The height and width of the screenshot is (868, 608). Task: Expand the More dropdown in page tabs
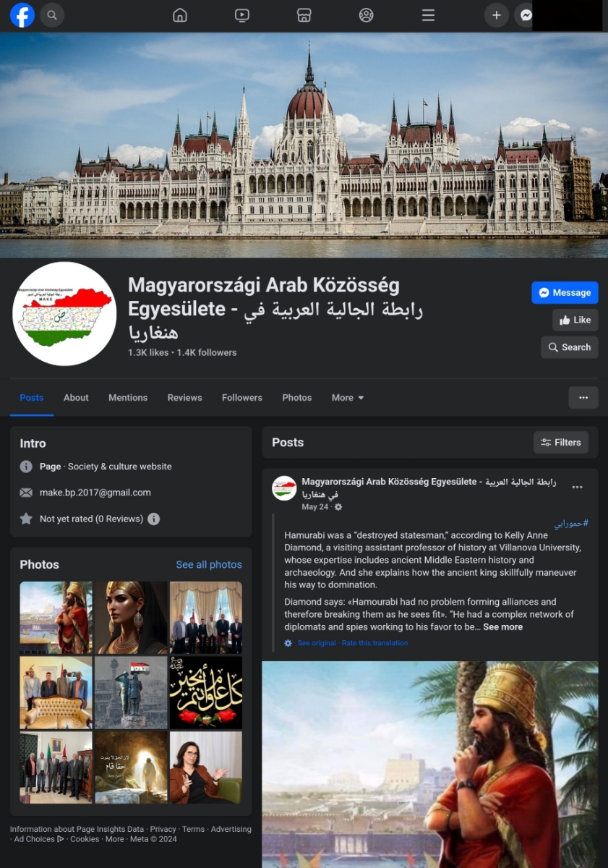[348, 398]
